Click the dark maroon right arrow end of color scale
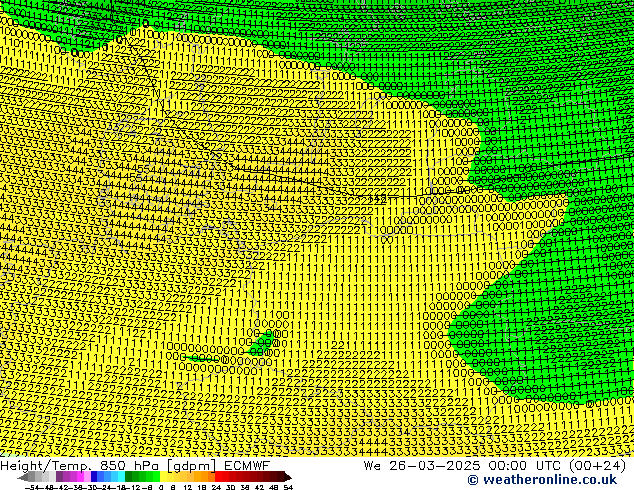Screen dimensions: 634x490 [x=288, y=477]
